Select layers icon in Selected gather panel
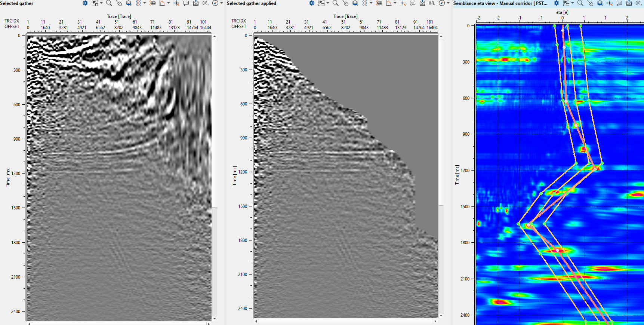 (x=128, y=3)
